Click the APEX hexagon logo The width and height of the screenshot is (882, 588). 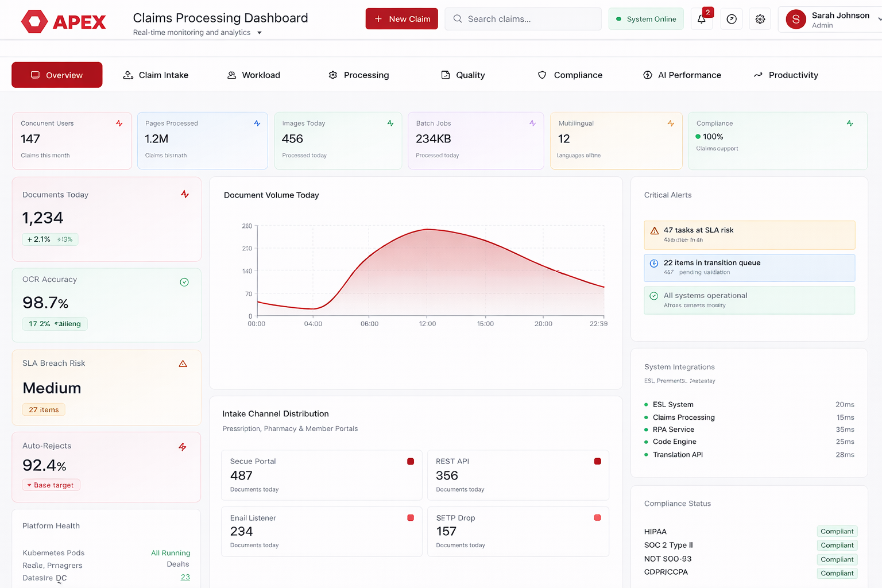(x=34, y=22)
